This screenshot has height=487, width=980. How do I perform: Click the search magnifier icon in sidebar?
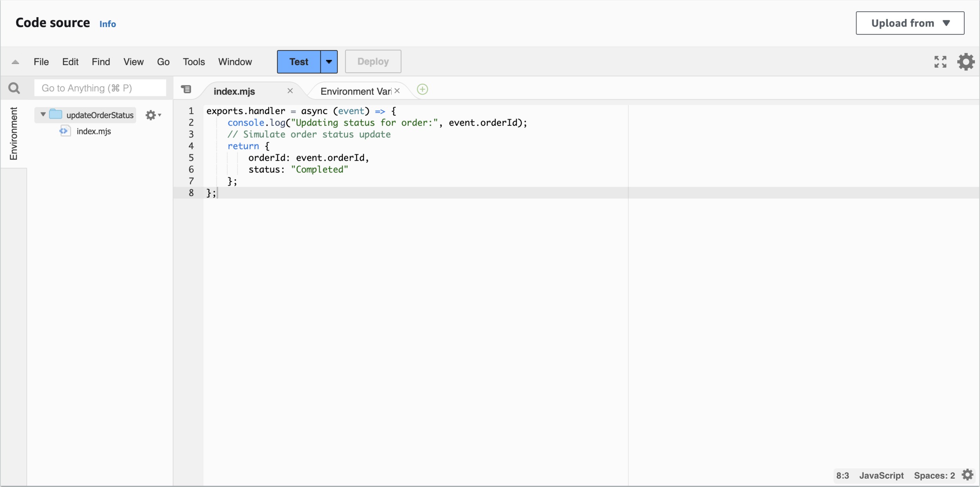(14, 88)
